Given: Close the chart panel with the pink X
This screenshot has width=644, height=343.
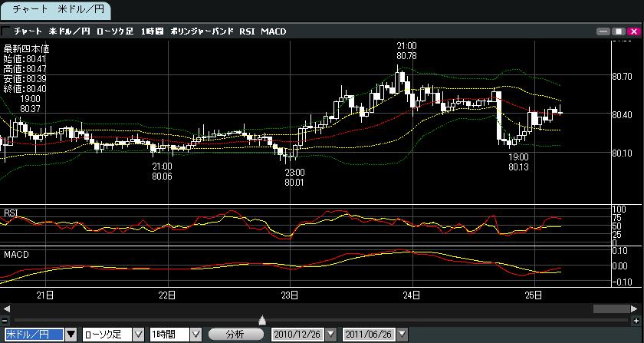Looking at the screenshot, I should 633,31.
